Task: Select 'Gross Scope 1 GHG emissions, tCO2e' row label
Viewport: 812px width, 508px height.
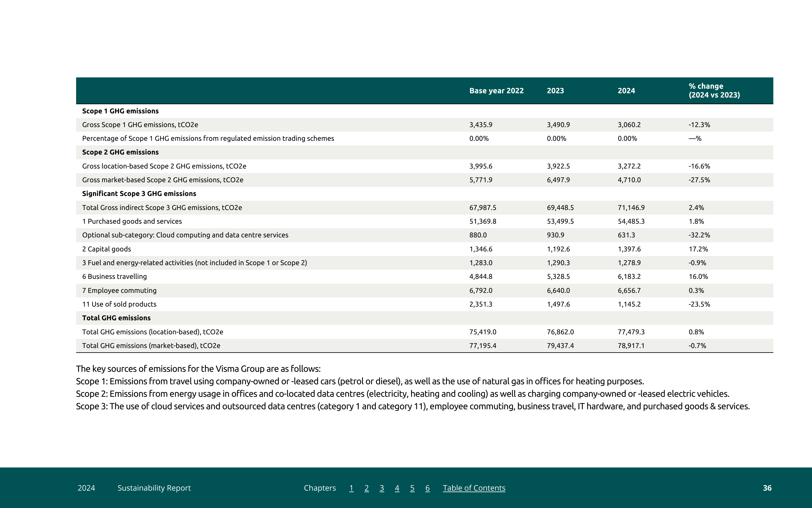Action: coord(140,125)
